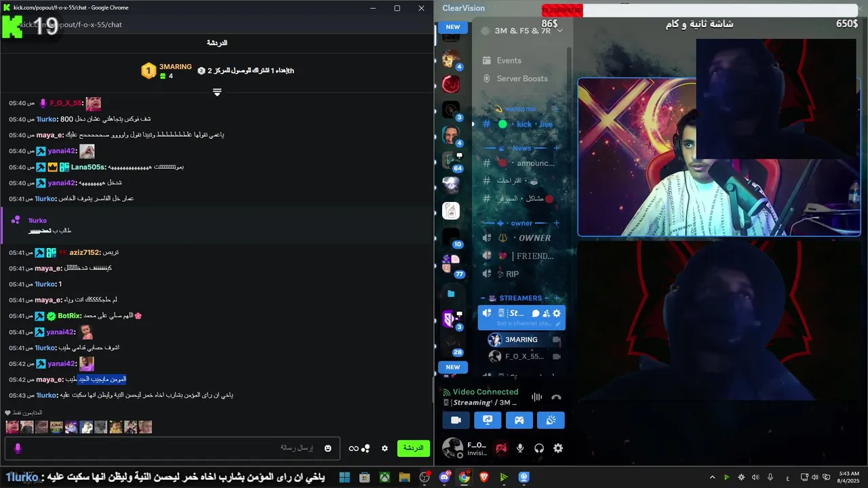The width and height of the screenshot is (868, 488).
Task: Open Windows Start menu
Action: pyautogui.click(x=344, y=477)
